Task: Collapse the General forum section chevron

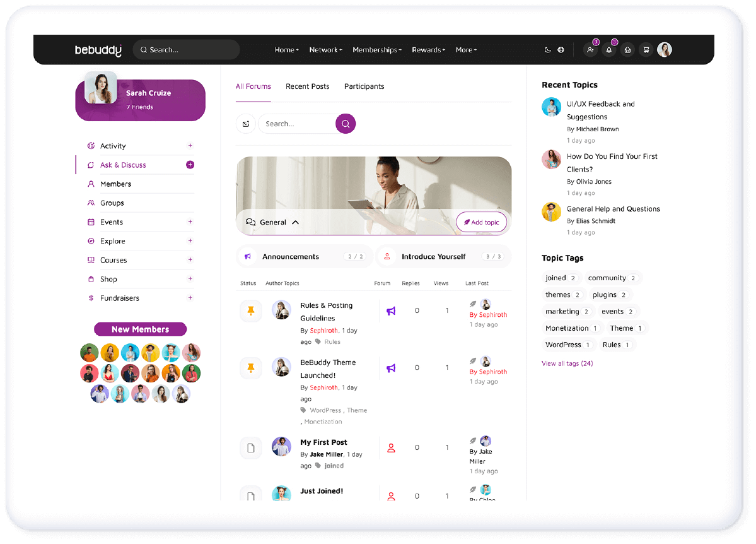Action: point(295,222)
